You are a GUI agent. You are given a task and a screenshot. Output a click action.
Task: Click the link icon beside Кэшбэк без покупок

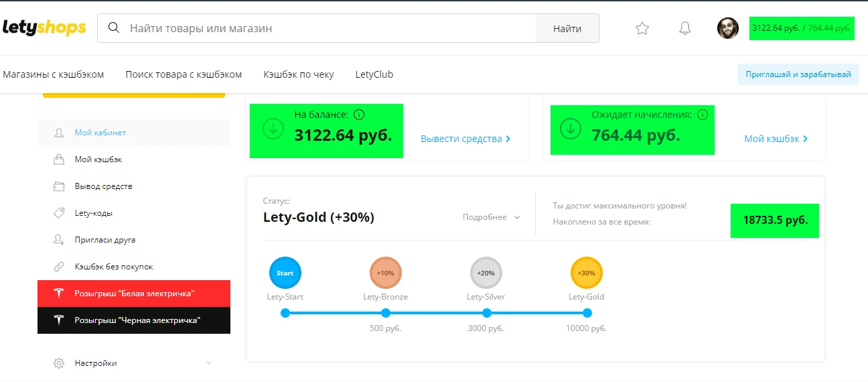(59, 267)
